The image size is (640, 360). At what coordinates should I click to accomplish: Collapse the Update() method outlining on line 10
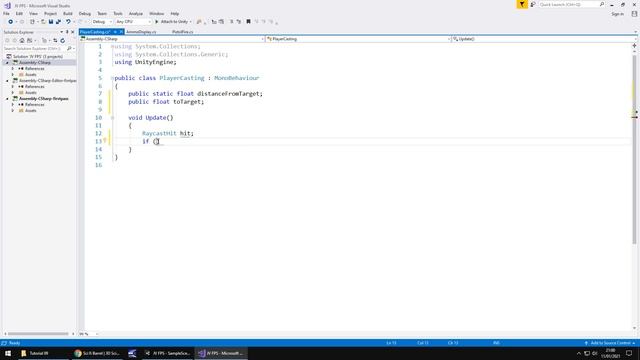pyautogui.click(x=113, y=118)
